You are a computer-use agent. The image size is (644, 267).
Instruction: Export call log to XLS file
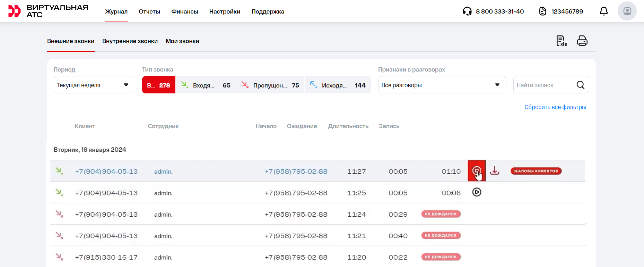561,41
